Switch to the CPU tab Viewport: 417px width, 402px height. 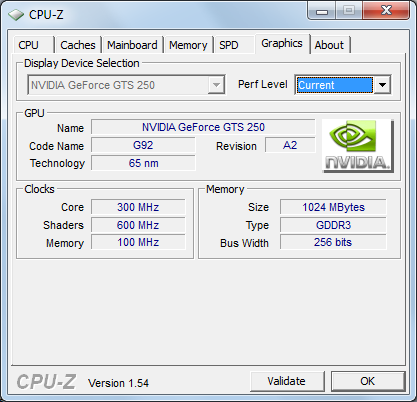coord(33,45)
